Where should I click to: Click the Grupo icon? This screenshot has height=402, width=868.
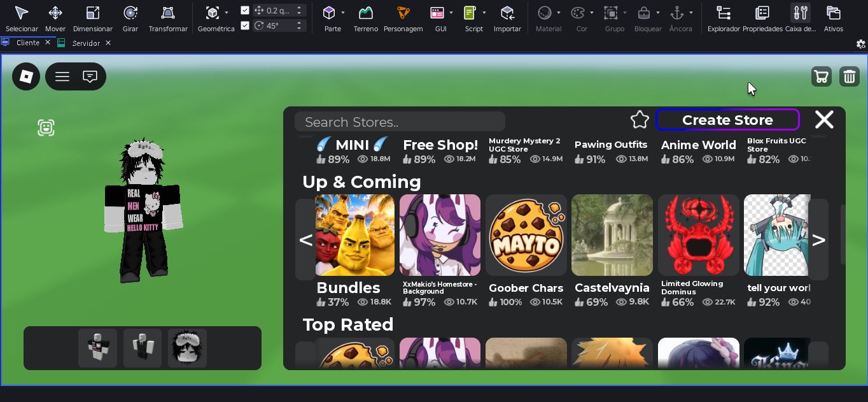[x=611, y=13]
